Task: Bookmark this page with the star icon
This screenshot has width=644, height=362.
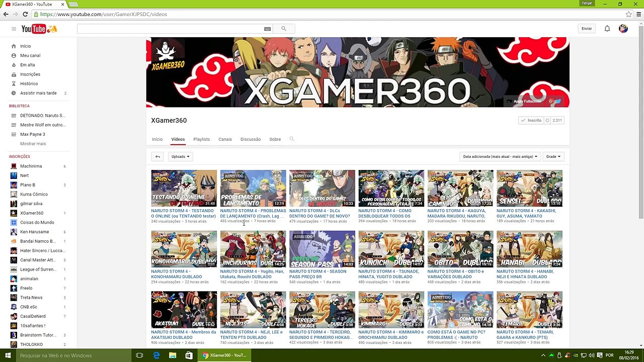Action: [x=629, y=14]
